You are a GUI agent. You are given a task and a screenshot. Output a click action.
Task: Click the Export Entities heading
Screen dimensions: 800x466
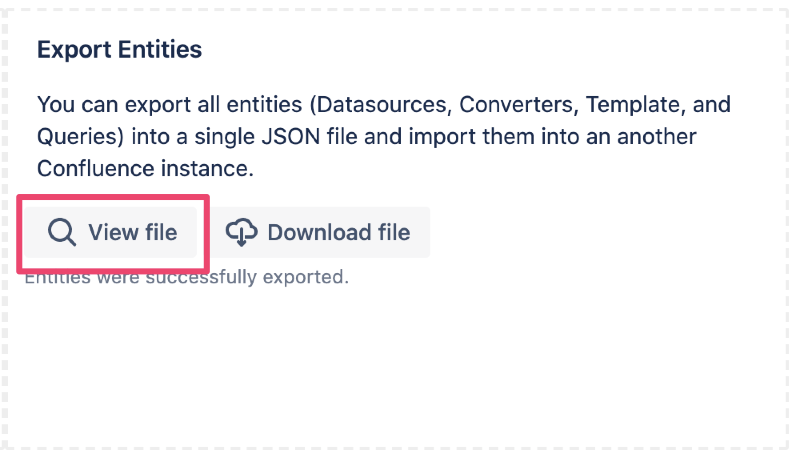click(x=119, y=50)
